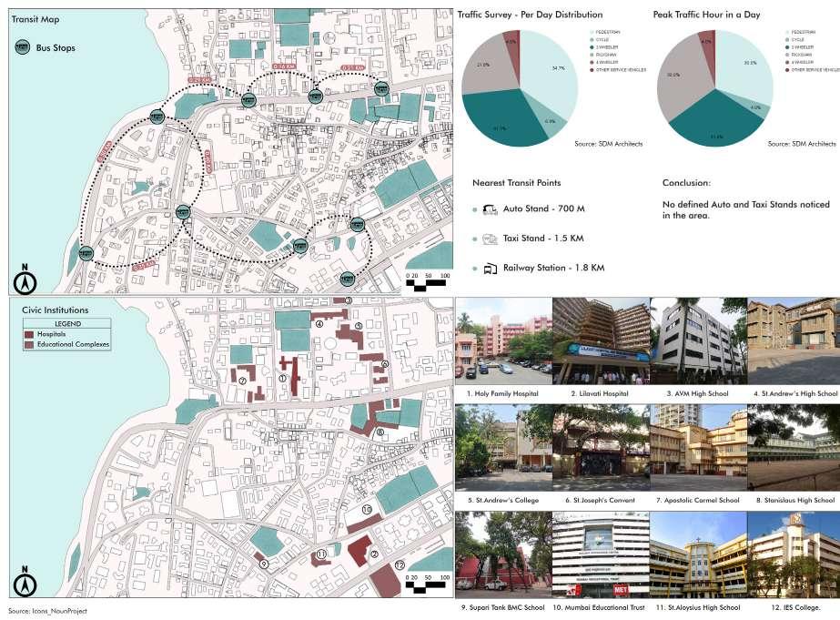Click numbered marker 11 on Civic map
The height and width of the screenshot is (620, 840).
pyautogui.click(x=321, y=554)
